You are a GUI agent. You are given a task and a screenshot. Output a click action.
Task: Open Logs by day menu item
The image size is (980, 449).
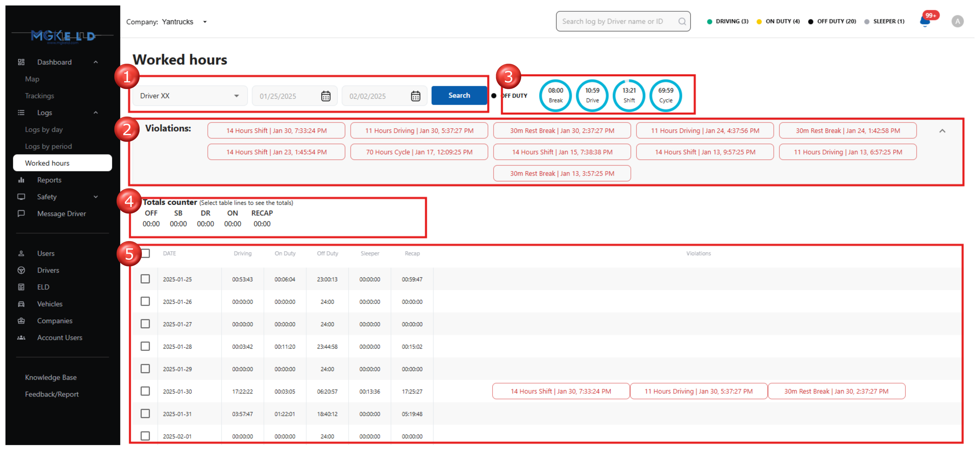(44, 129)
